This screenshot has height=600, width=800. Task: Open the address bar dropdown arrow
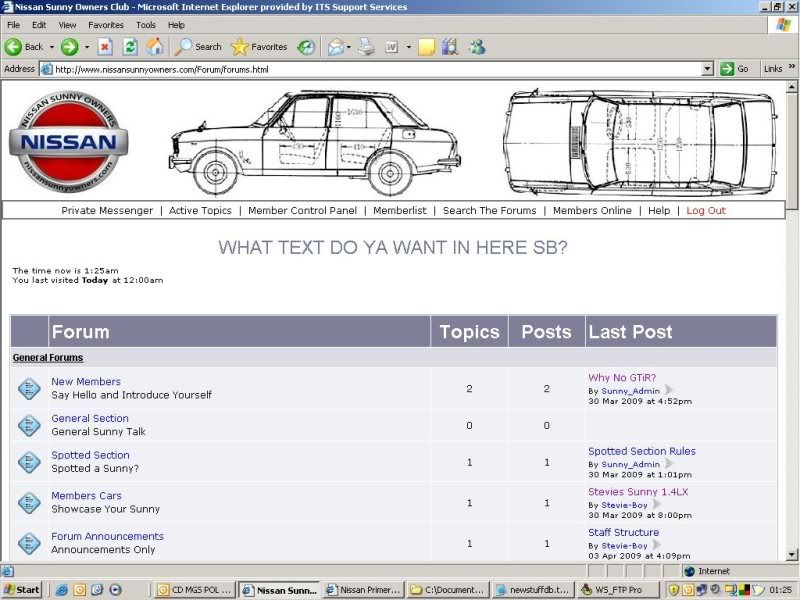click(x=707, y=69)
